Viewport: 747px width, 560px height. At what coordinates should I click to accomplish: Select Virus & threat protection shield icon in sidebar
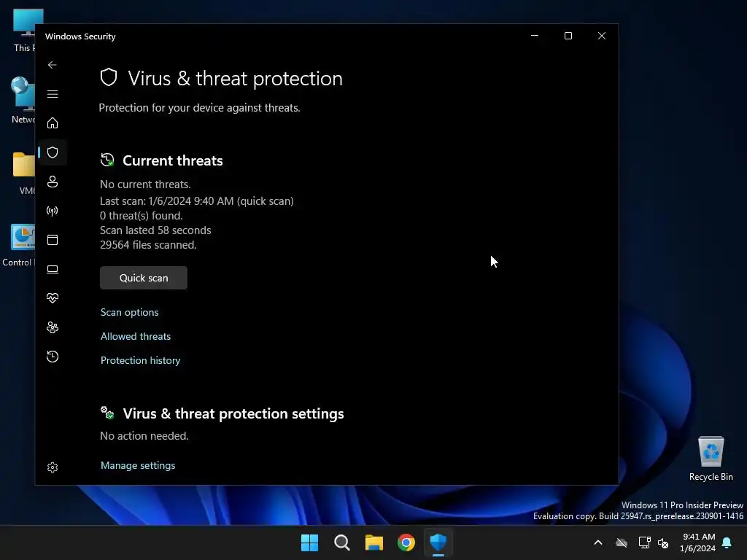[x=53, y=152]
